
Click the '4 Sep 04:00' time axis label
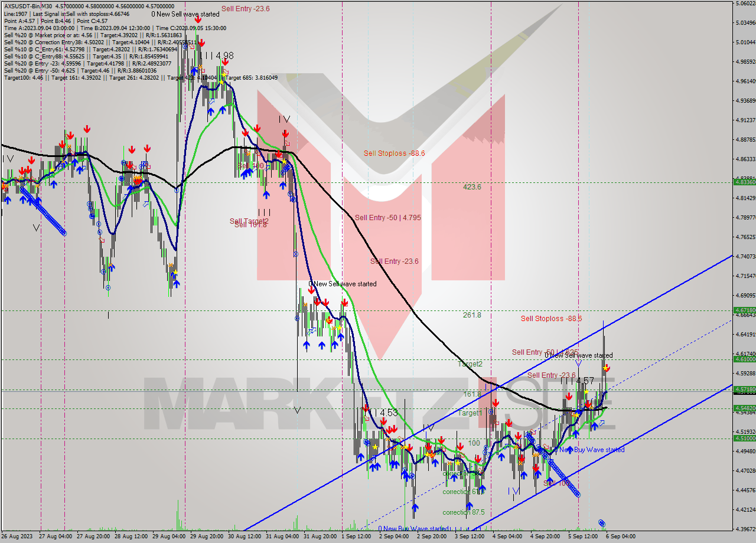507,537
